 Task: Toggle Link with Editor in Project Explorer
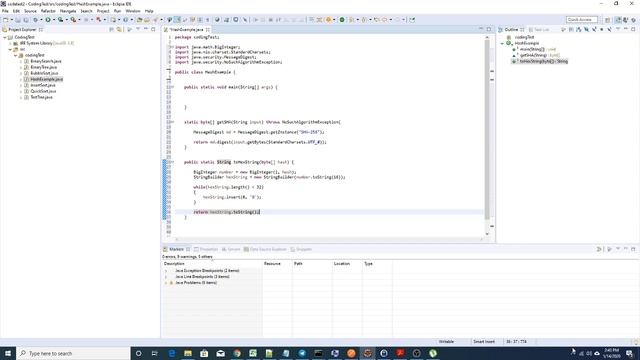[x=119, y=29]
